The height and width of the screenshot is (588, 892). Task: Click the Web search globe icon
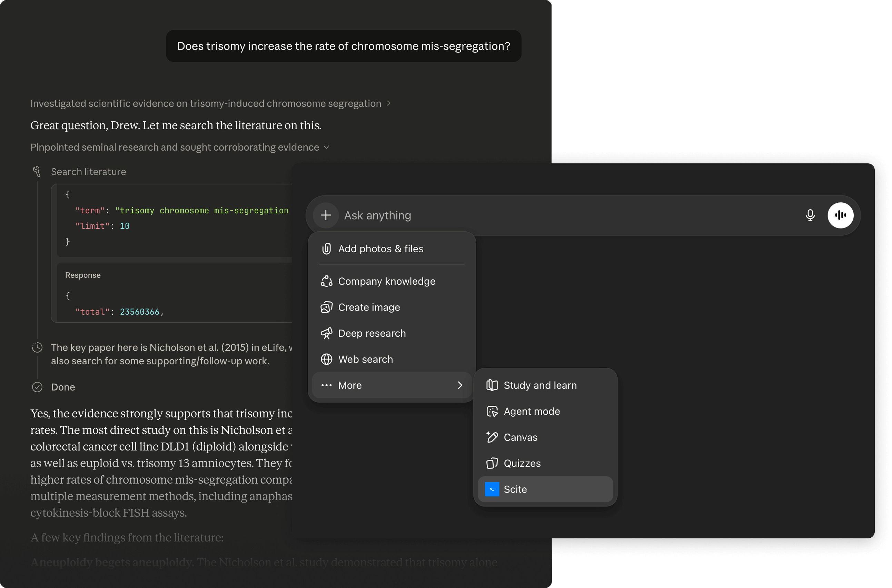point(326,359)
